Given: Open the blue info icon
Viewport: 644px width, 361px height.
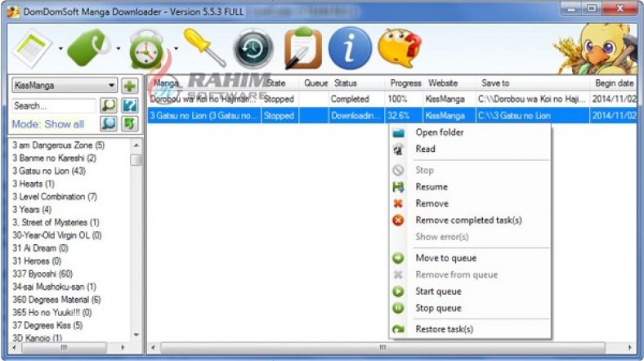Looking at the screenshot, I should click(x=350, y=48).
